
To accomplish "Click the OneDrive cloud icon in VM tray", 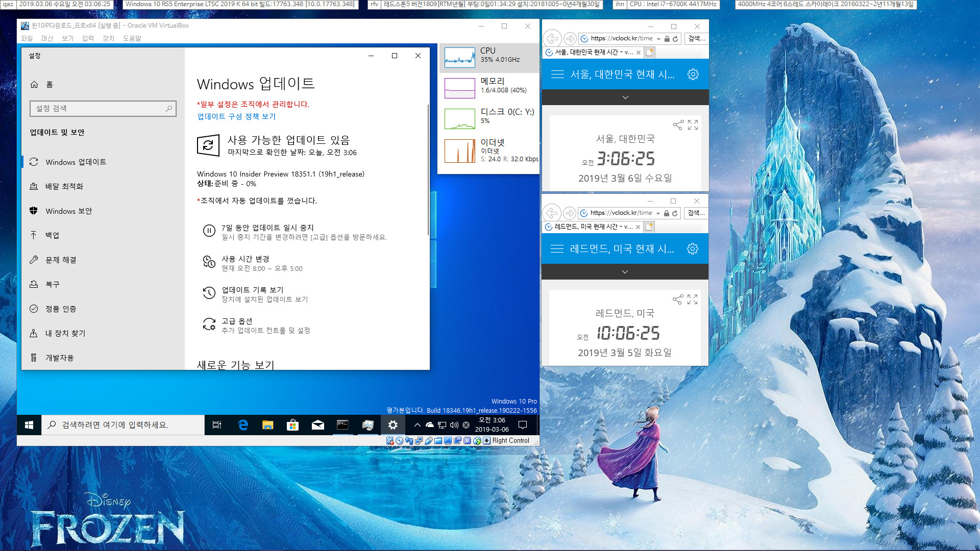I will coord(430,425).
